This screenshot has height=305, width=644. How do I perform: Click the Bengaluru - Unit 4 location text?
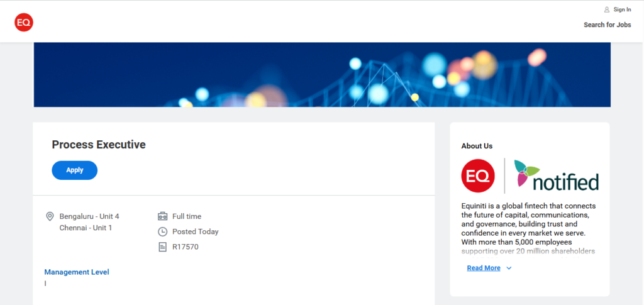(89, 216)
